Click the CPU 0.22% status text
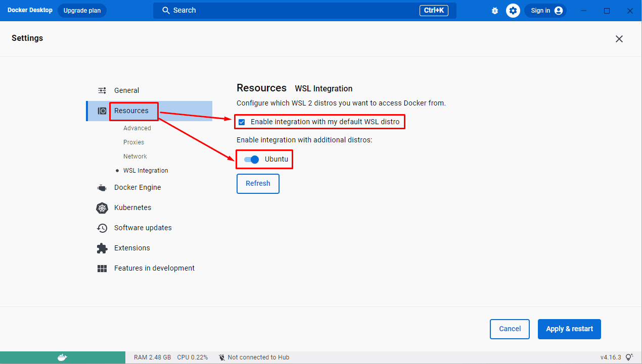This screenshot has height=364, width=642. [192, 357]
